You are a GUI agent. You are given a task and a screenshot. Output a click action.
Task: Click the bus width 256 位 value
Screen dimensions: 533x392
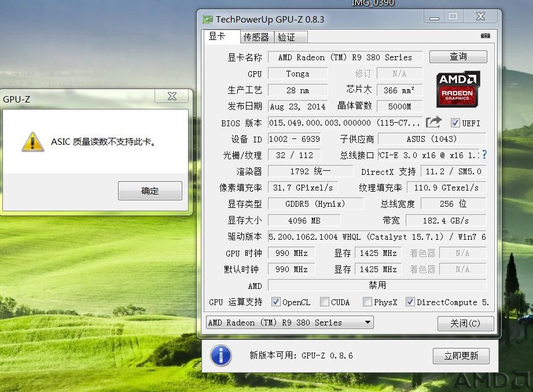(454, 204)
